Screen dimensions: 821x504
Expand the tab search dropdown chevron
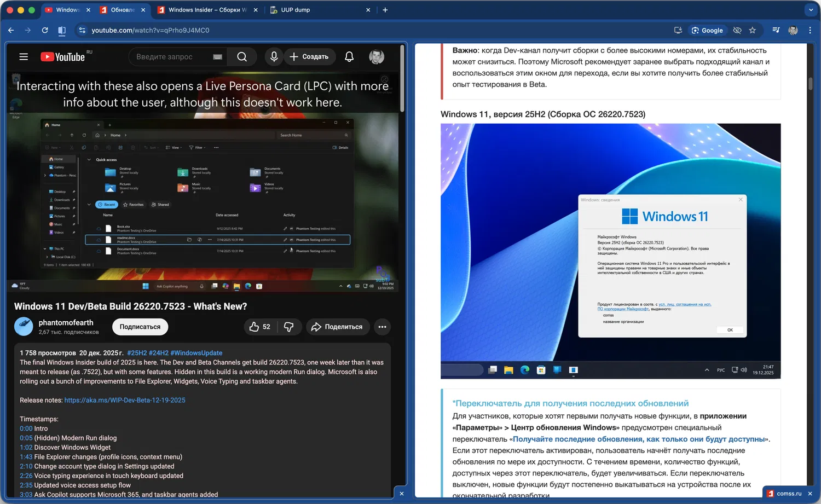pyautogui.click(x=811, y=10)
